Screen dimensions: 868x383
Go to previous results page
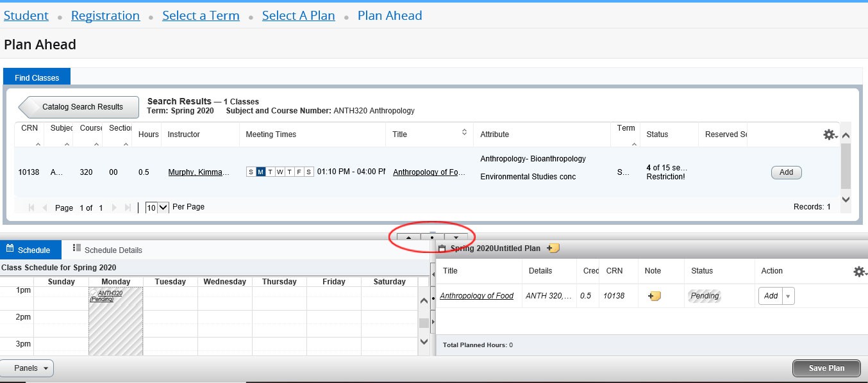[x=45, y=208]
